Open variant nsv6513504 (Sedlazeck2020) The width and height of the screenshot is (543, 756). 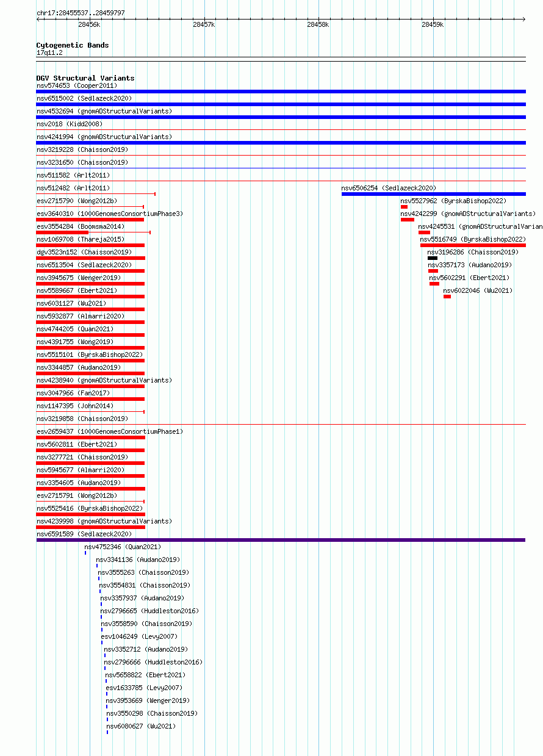tap(84, 265)
